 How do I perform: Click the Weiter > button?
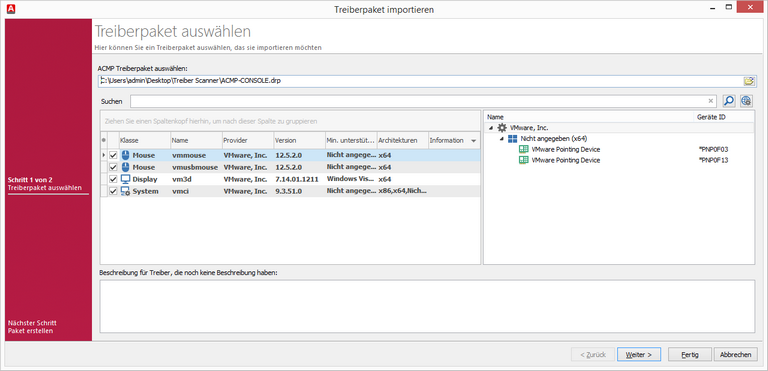(639, 354)
